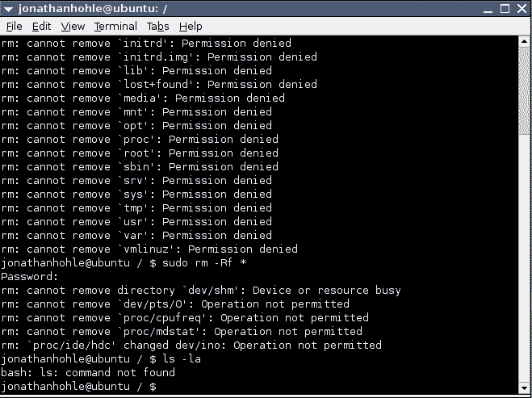532x398 pixels.
Task: Click the 'sudo rm -Rf *' command text
Action: (204, 263)
